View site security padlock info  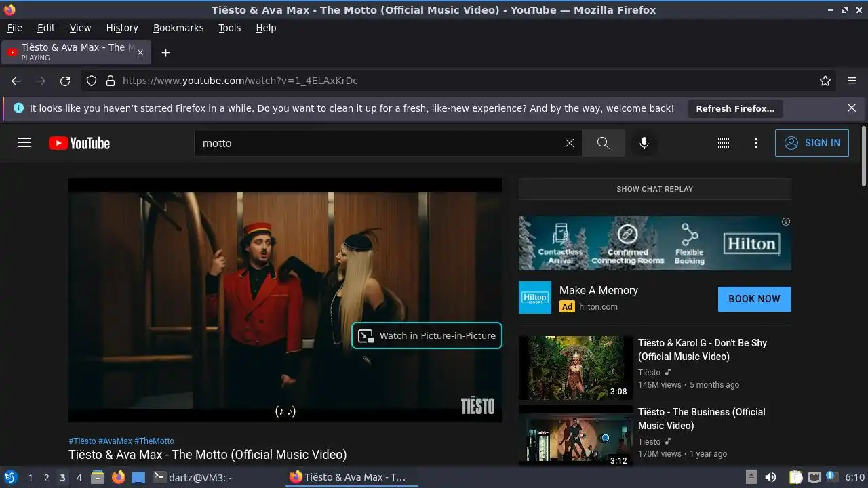[111, 81]
